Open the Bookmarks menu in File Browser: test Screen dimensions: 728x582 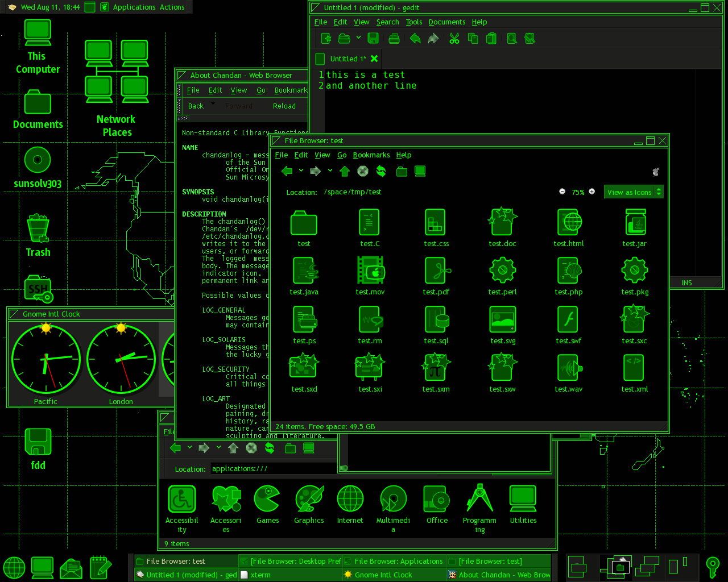coord(371,155)
